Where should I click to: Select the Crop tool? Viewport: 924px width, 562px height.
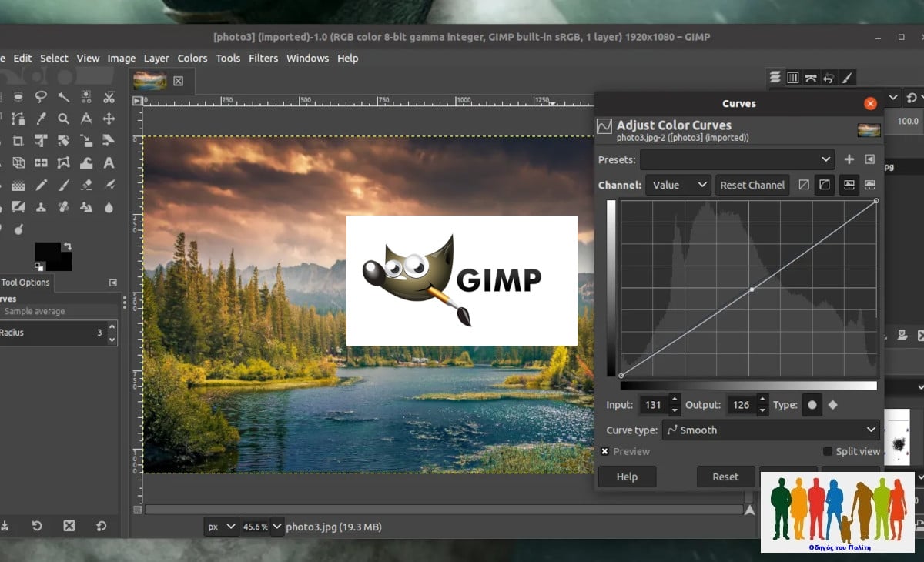click(18, 141)
